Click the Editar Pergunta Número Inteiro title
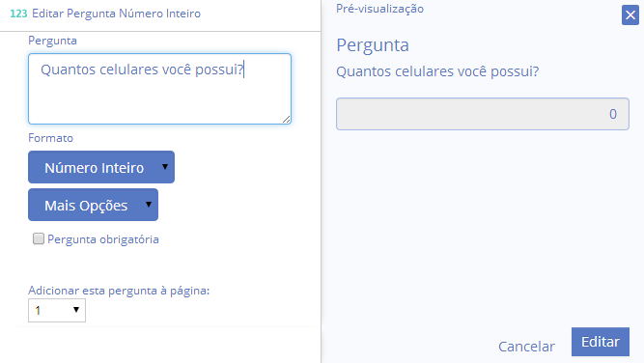Viewport: 644px width, 363px height. coord(116,14)
